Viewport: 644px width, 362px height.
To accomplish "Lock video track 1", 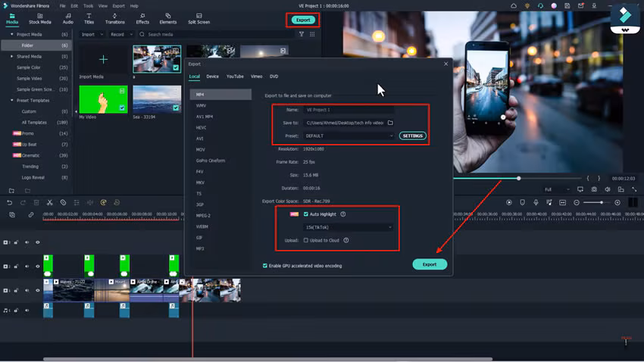I will (x=17, y=291).
